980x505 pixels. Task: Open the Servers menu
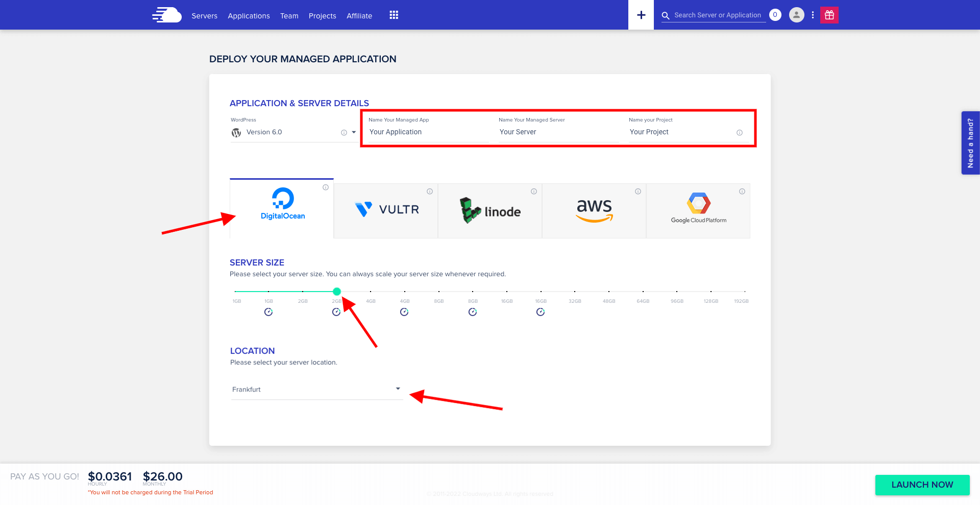tap(204, 16)
